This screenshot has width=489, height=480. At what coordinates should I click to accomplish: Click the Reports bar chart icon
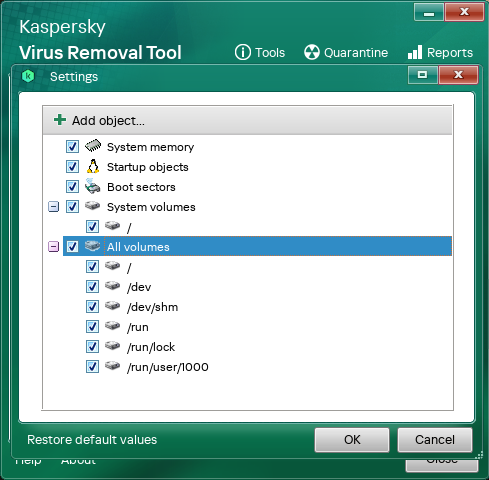[415, 52]
